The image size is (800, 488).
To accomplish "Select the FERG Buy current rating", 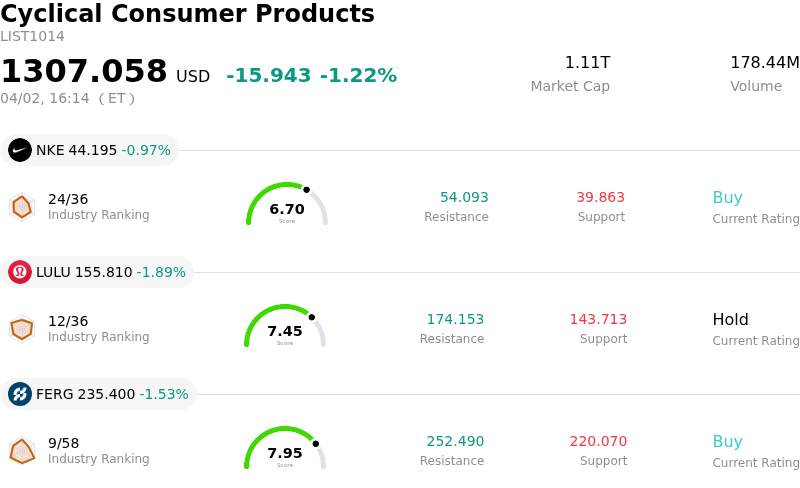I will click(727, 441).
